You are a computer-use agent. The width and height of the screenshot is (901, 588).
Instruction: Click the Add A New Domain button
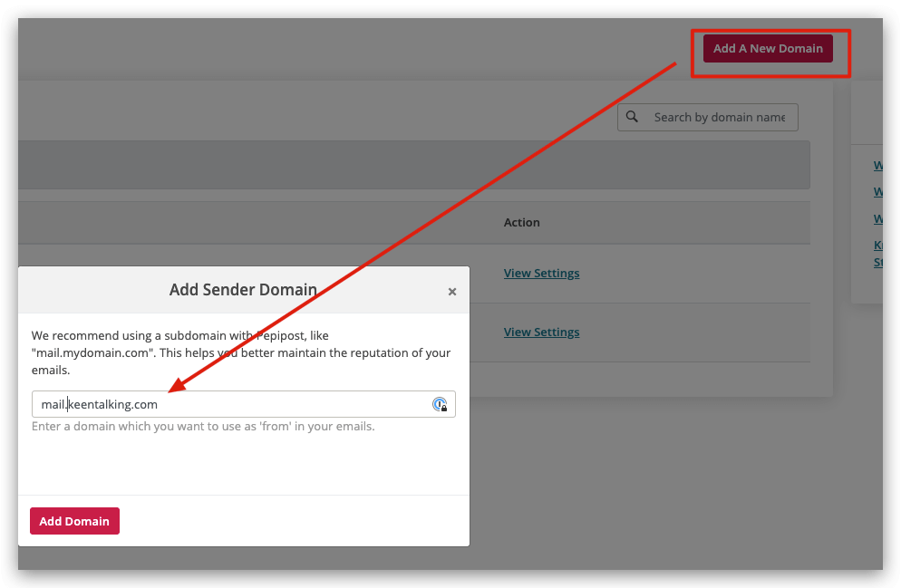(x=768, y=49)
